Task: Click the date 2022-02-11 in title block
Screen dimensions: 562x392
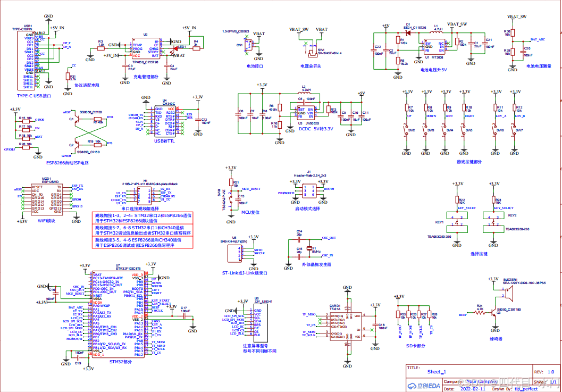Action: pos(473,389)
